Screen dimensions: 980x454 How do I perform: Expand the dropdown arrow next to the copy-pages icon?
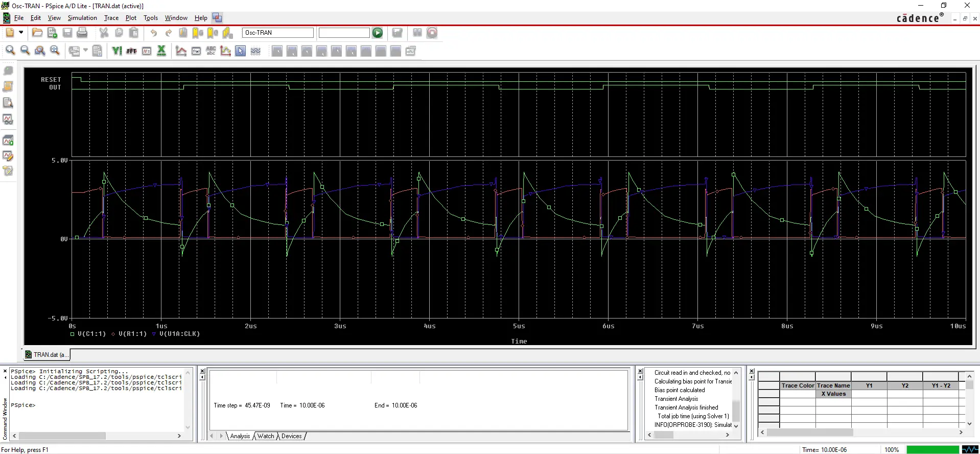85,51
